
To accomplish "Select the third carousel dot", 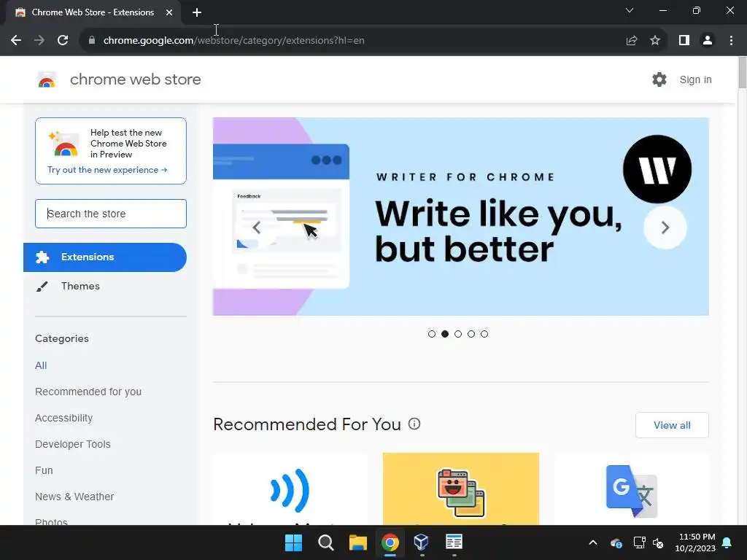I will (458, 334).
